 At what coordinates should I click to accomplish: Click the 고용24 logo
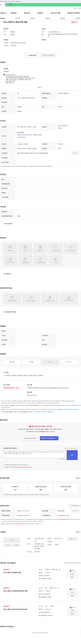3,13
